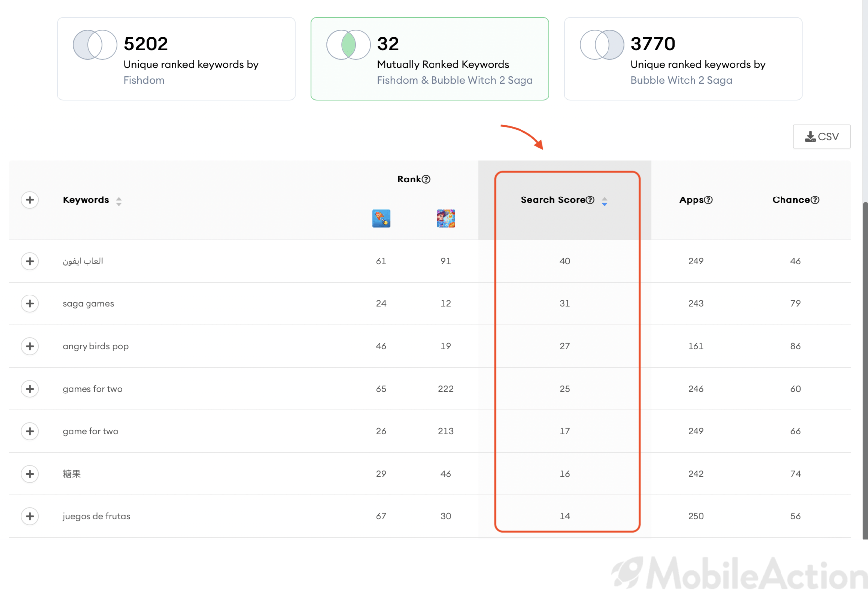This screenshot has width=868, height=590.
Task: Click the Fishdom app icon in the Rank header
Action: click(381, 218)
